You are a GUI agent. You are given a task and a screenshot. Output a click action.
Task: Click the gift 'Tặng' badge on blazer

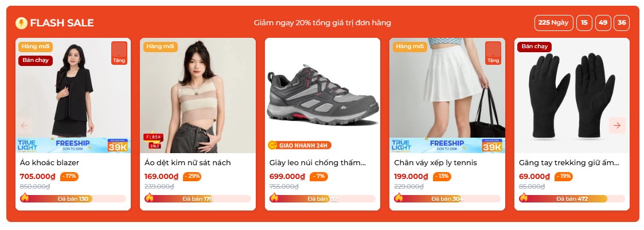pyautogui.click(x=119, y=53)
